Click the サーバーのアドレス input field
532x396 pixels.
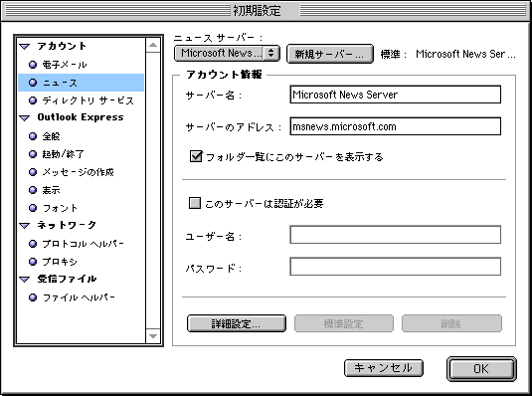(395, 126)
